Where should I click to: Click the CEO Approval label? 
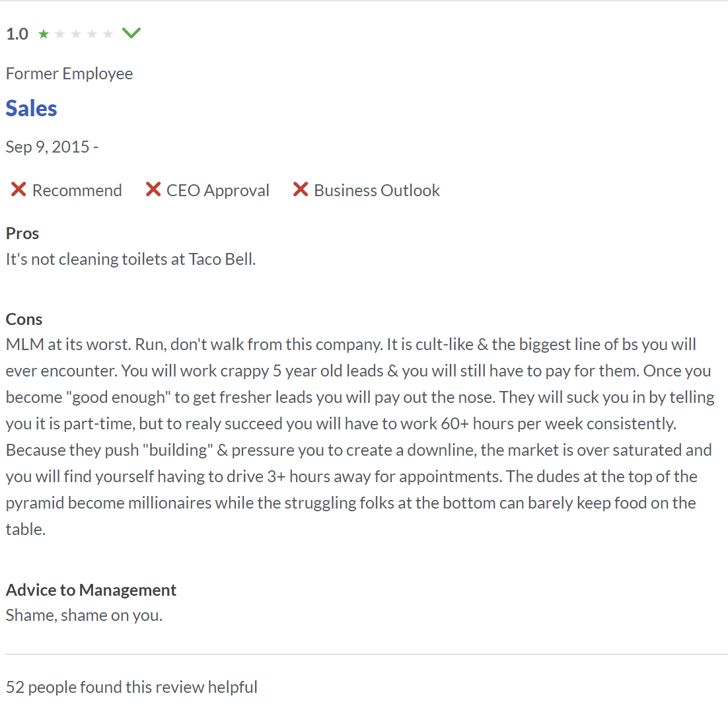[x=217, y=191]
